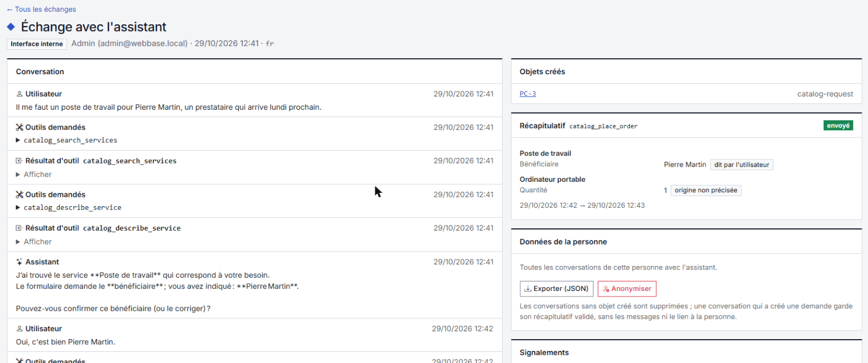Click the "Il me faut un poste de travail" message
The height and width of the screenshot is (363, 868).
pyautogui.click(x=169, y=107)
